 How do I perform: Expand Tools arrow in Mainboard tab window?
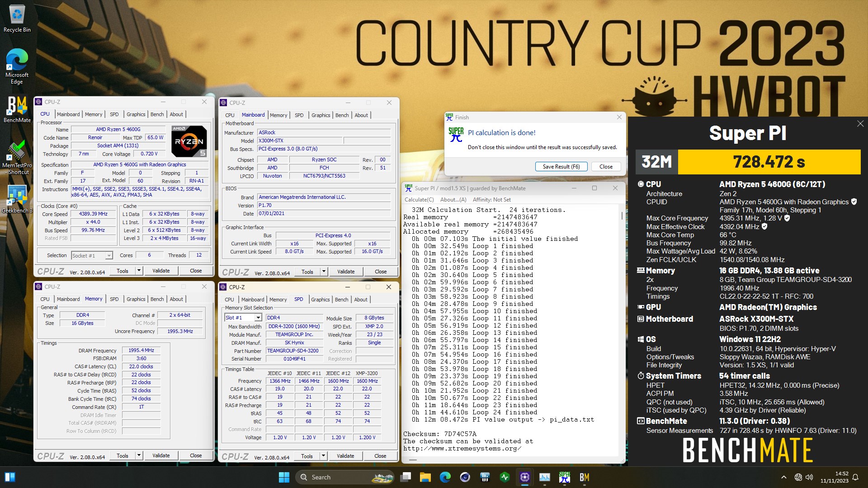pyautogui.click(x=324, y=272)
